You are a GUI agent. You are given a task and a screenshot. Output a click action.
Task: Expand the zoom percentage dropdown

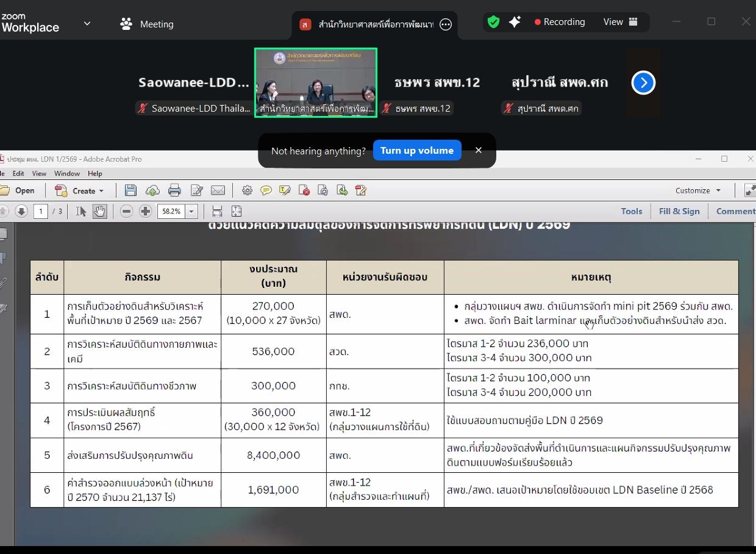(x=191, y=211)
